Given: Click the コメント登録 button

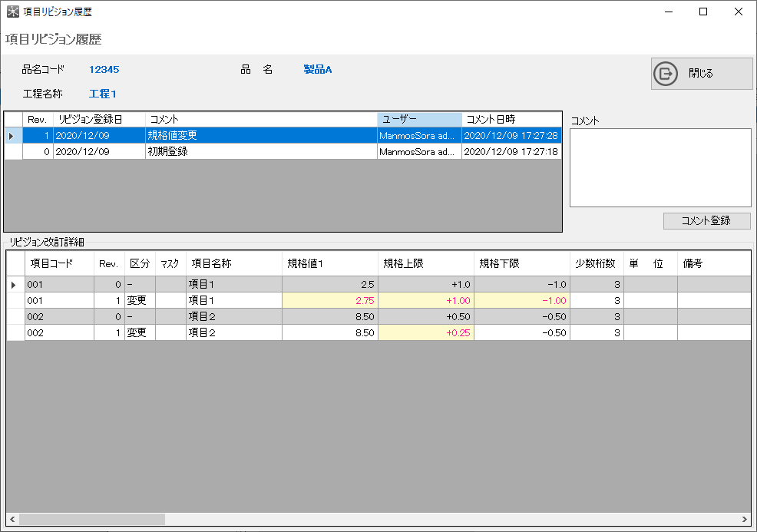Looking at the screenshot, I should [x=706, y=220].
